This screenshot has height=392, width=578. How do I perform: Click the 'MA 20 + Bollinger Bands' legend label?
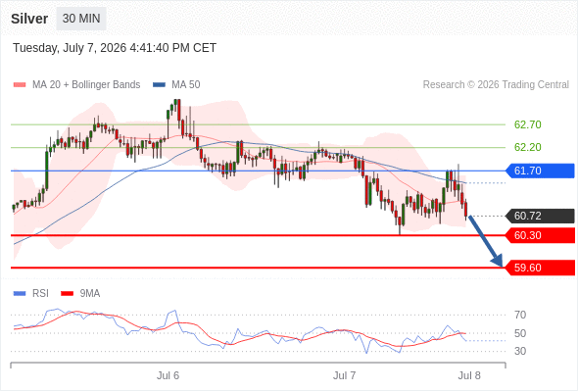(x=86, y=85)
